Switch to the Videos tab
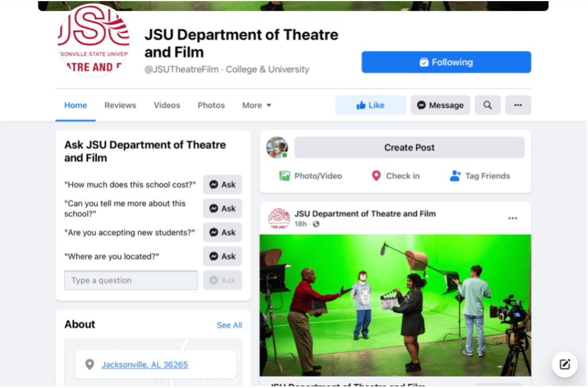This screenshot has width=588, height=388. pyautogui.click(x=167, y=105)
